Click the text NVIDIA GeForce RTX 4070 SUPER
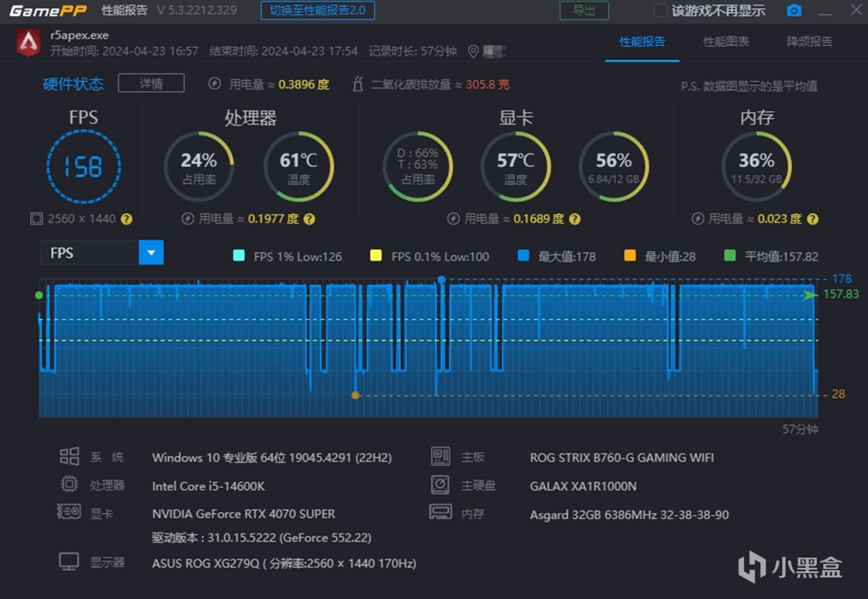The width and height of the screenshot is (868, 599). tap(243, 514)
